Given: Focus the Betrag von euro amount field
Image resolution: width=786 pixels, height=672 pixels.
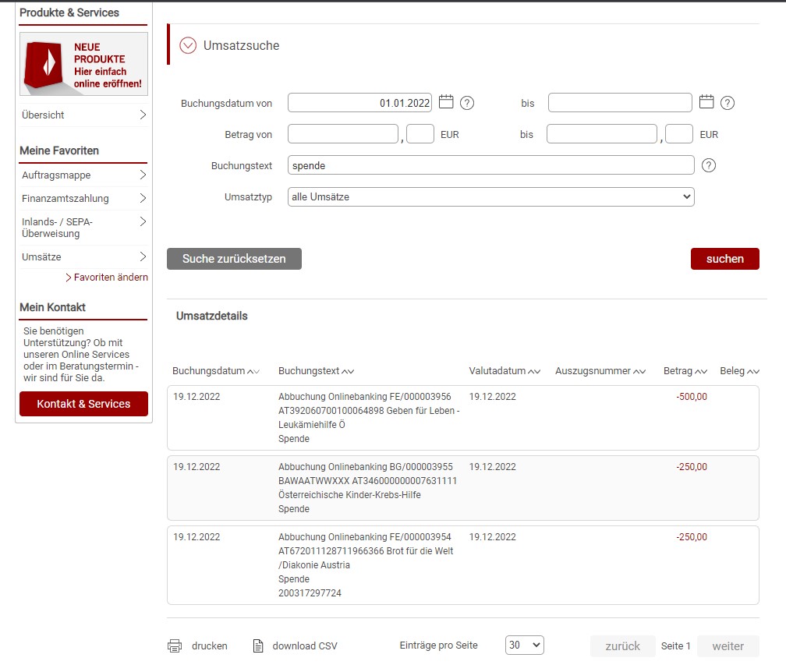Looking at the screenshot, I should point(343,134).
